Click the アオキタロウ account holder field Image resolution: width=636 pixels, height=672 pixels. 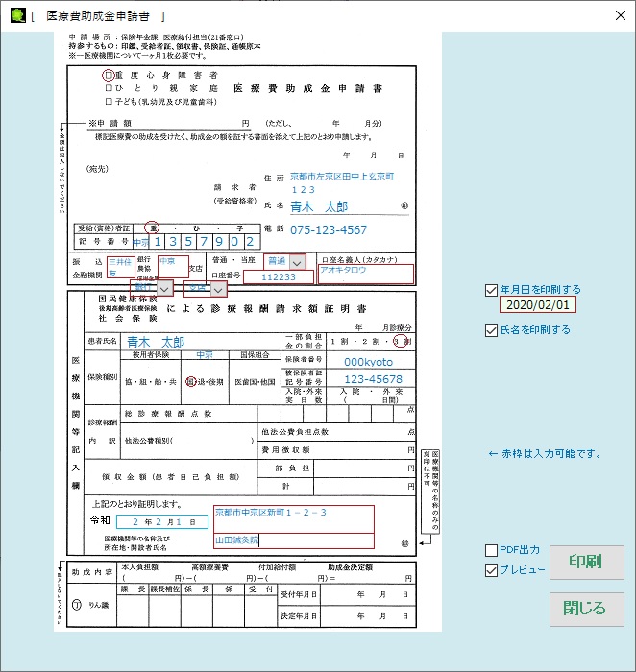pos(366,275)
